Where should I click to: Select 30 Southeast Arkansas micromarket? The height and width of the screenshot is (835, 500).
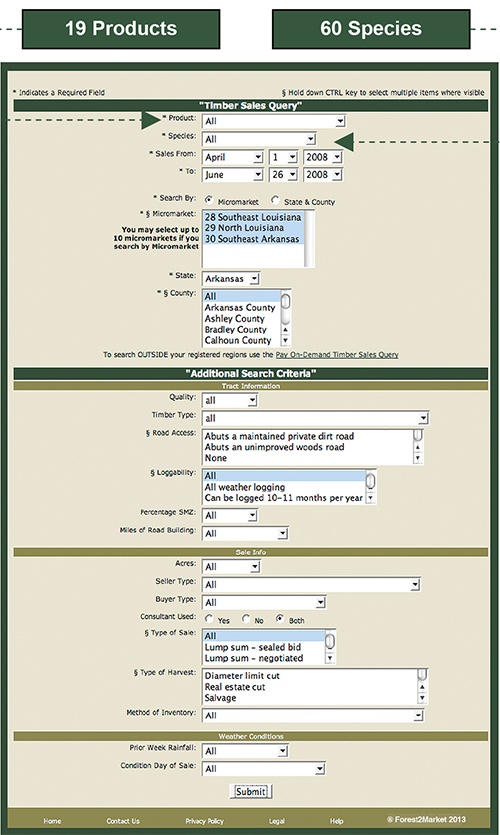pos(253,239)
